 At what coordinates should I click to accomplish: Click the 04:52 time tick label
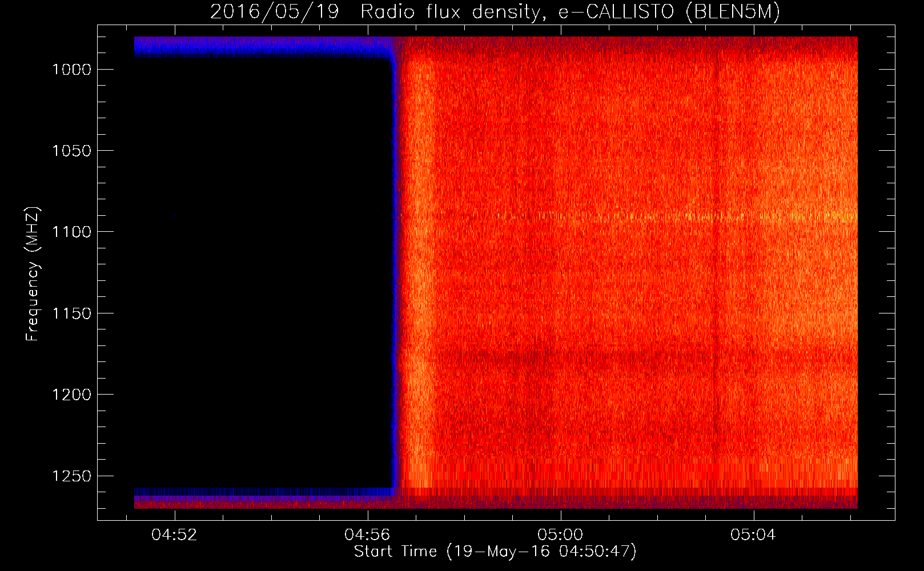point(174,534)
